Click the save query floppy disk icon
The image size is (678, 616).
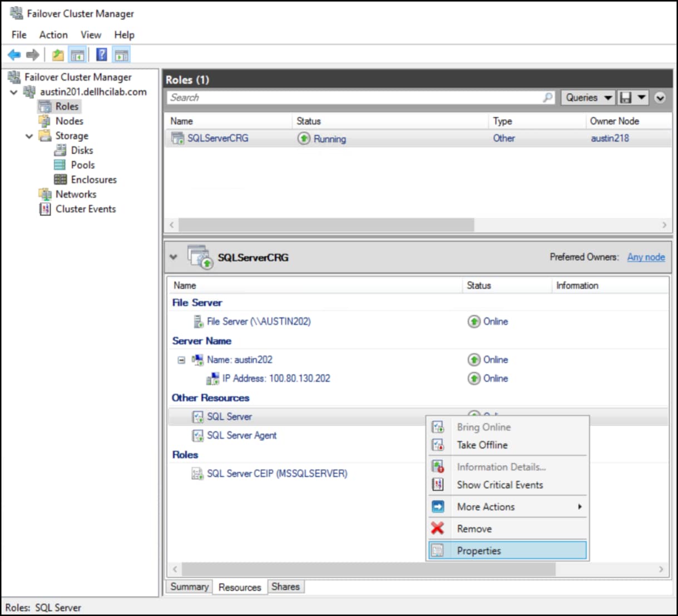(626, 97)
